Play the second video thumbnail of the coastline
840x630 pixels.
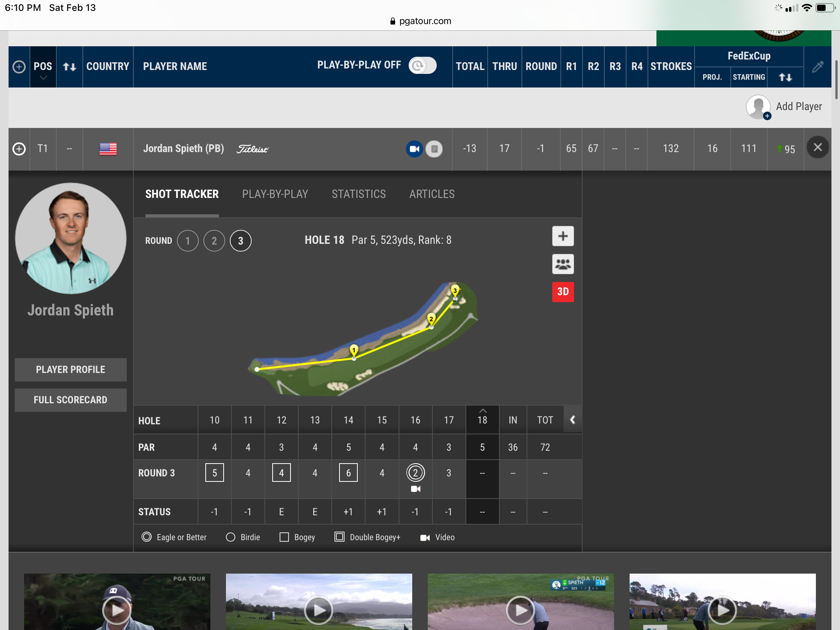point(318,610)
